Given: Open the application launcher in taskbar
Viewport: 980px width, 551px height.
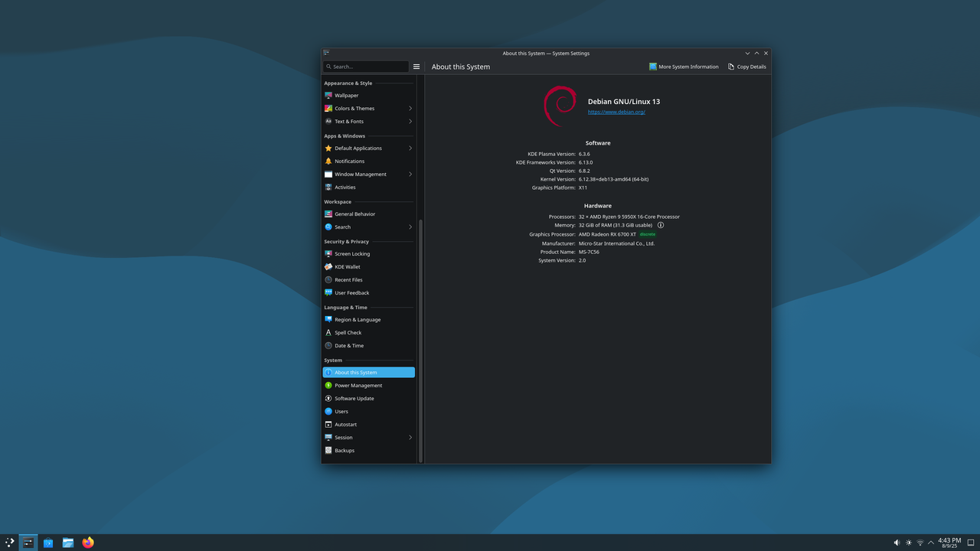Looking at the screenshot, I should coord(9,543).
